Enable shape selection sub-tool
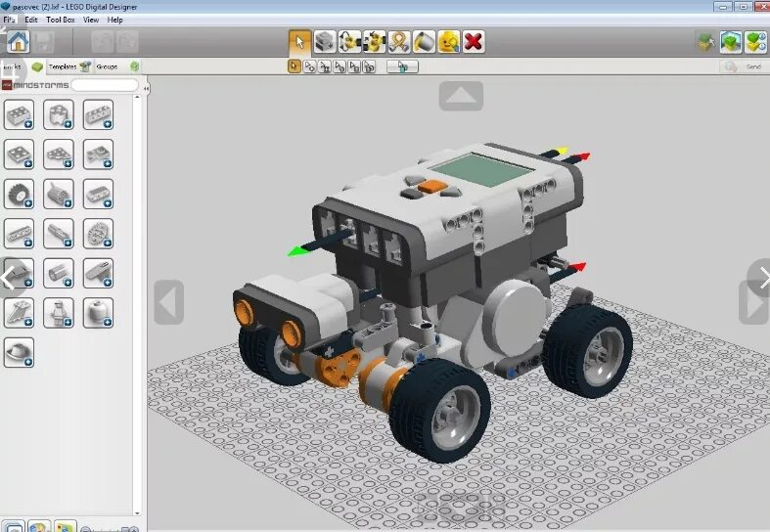The width and height of the screenshot is (770, 532). [x=354, y=66]
